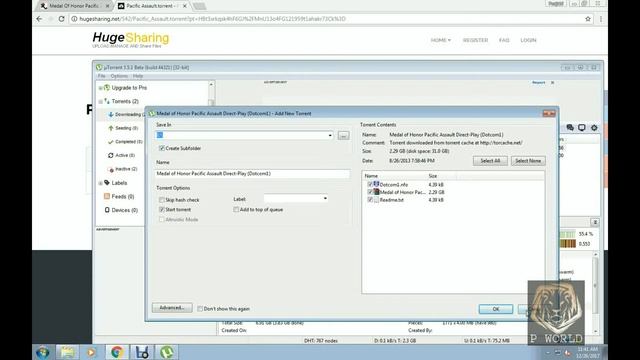640x360 pixels.
Task: Click the Readme.txt file icon
Action: [376, 200]
